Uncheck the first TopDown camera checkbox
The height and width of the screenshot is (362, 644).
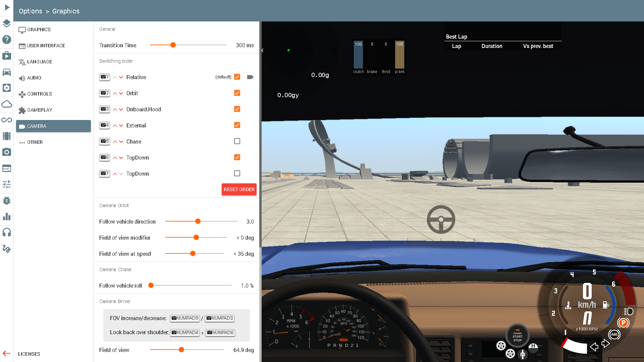pyautogui.click(x=237, y=157)
